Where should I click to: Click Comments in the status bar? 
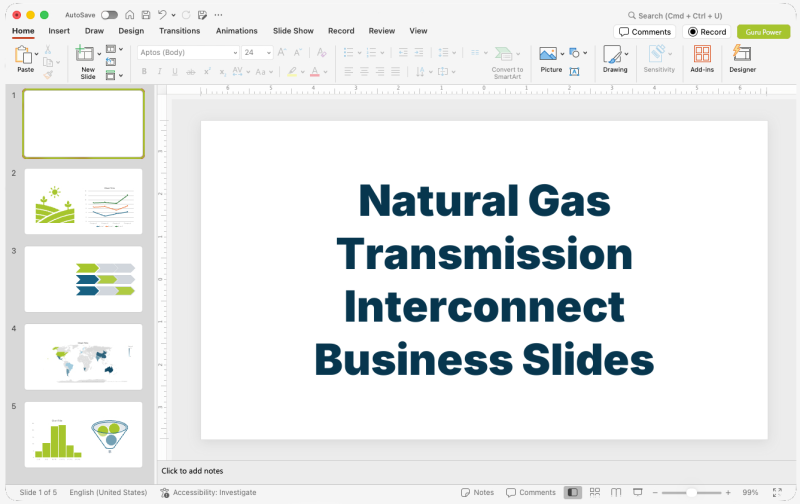point(531,492)
